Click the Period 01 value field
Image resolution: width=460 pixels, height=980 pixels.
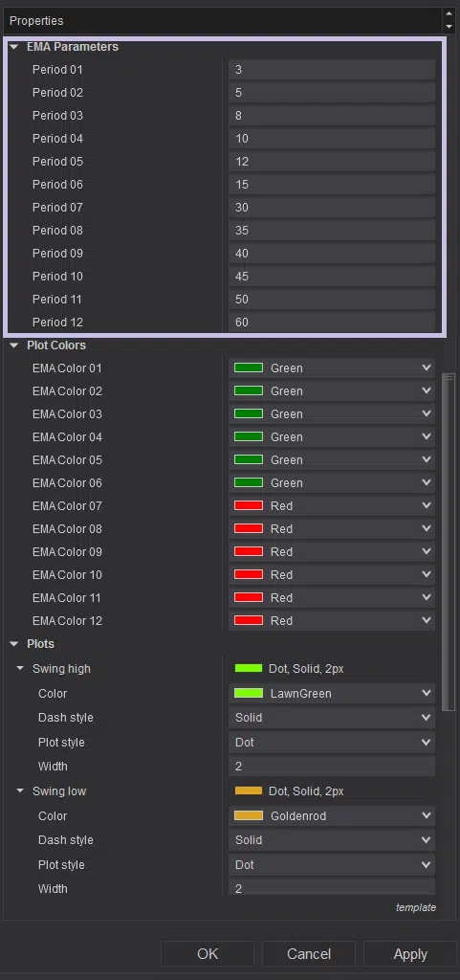(x=332, y=70)
